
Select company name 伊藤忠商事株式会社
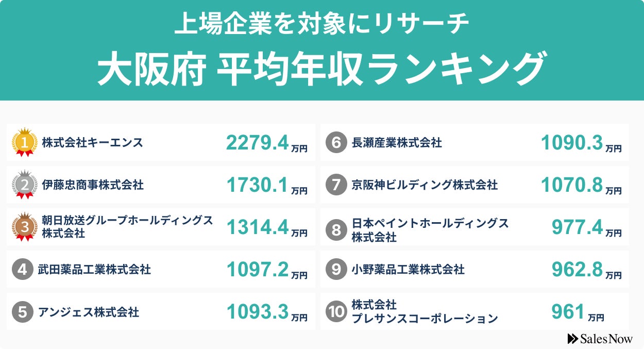pos(93,185)
